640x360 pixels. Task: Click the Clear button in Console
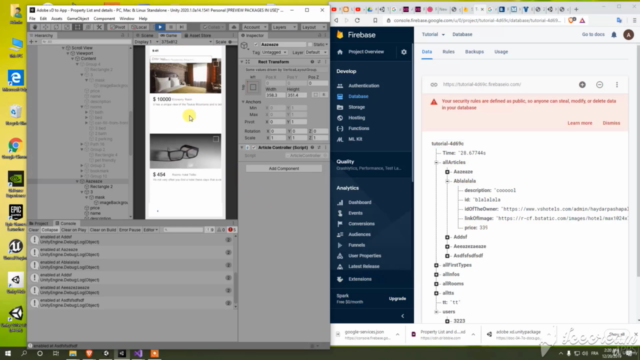click(x=33, y=230)
